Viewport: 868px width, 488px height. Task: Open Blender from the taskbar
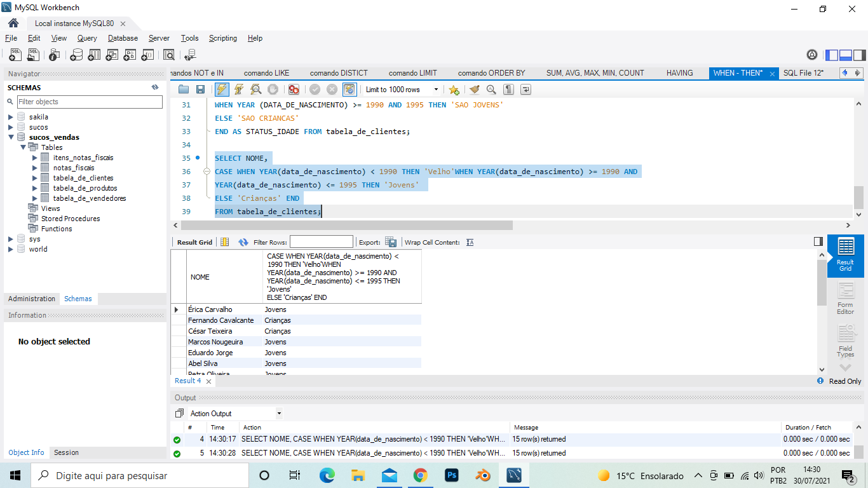coord(482,475)
